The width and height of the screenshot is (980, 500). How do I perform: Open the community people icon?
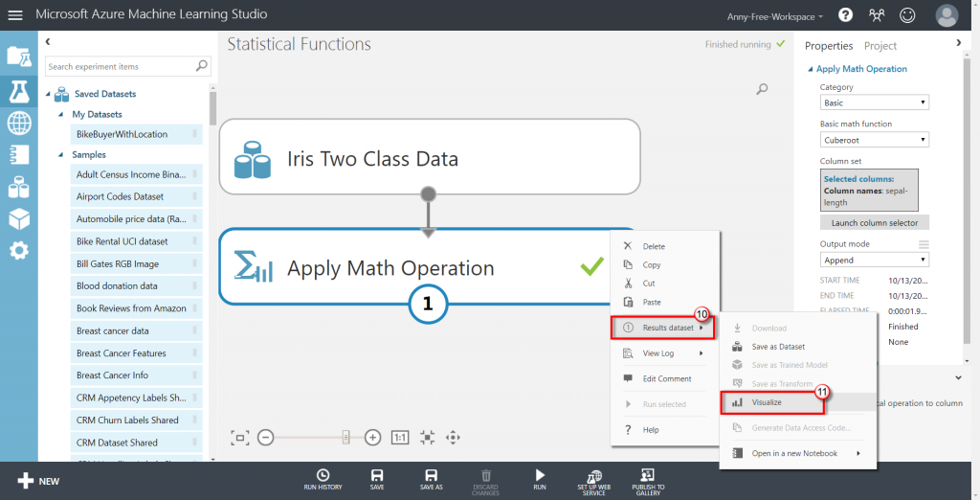tap(877, 15)
